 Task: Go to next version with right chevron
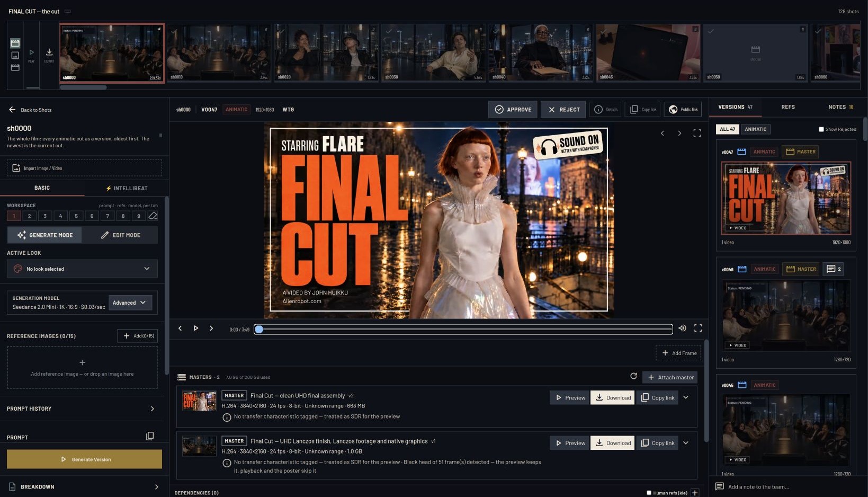679,134
